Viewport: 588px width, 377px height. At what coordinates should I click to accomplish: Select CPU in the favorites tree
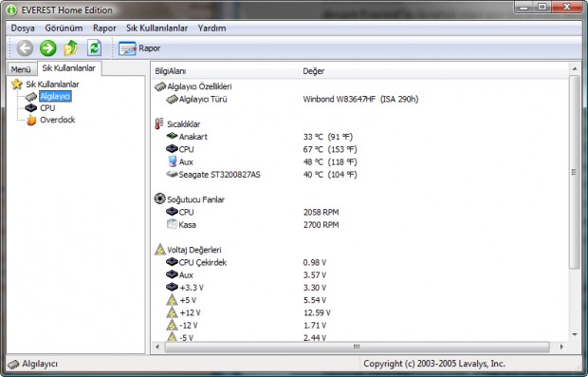[47, 108]
